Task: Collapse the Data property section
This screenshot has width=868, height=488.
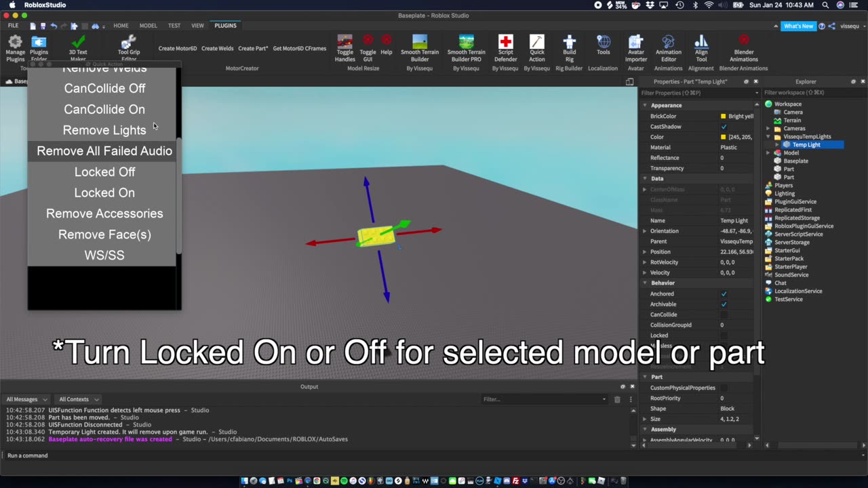Action: 645,179
